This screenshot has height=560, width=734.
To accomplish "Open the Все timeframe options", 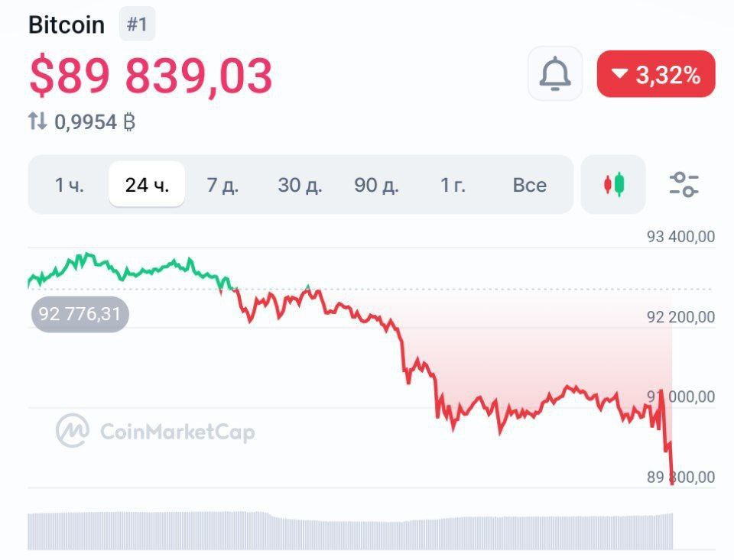I will 531,185.
